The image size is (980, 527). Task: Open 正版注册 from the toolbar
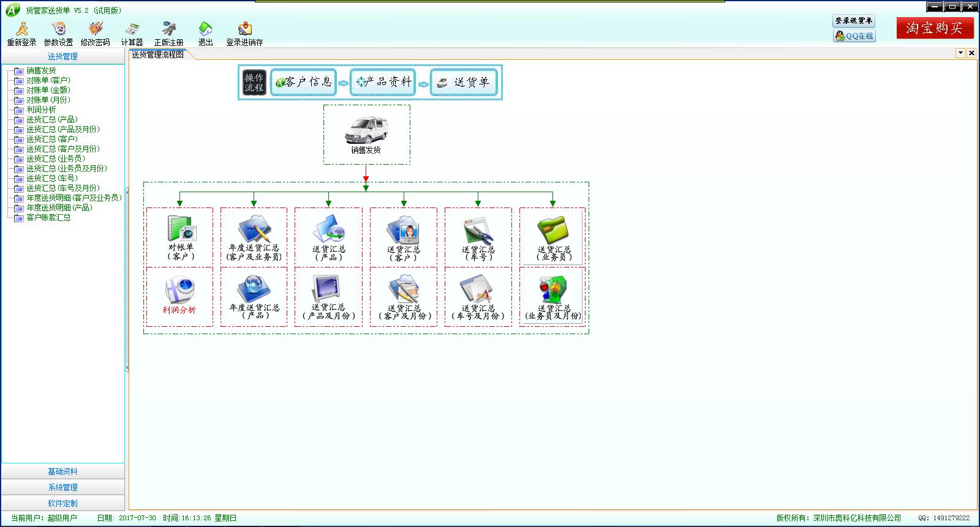tap(169, 34)
